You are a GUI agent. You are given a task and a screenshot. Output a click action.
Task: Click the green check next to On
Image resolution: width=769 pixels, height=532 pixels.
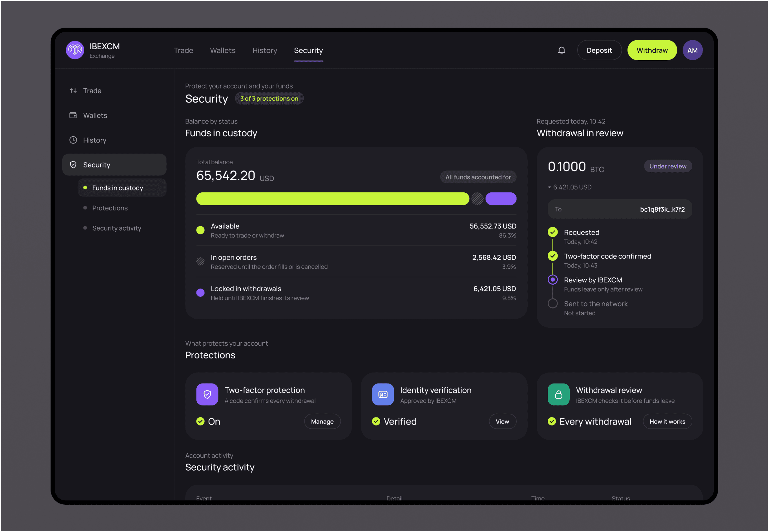[200, 421]
